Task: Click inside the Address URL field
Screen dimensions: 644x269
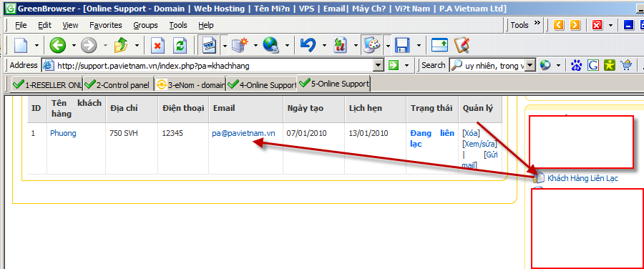Action: click(213, 65)
